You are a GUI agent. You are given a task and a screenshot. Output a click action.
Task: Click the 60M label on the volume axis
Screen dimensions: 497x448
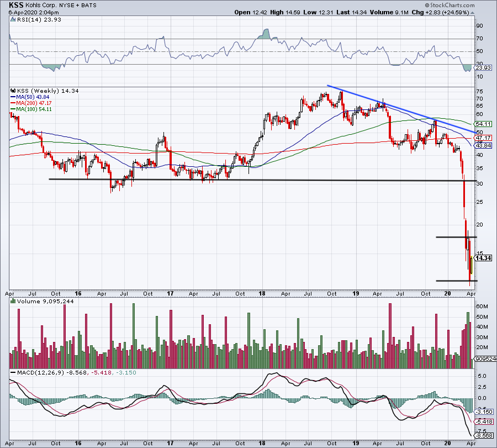click(x=482, y=307)
